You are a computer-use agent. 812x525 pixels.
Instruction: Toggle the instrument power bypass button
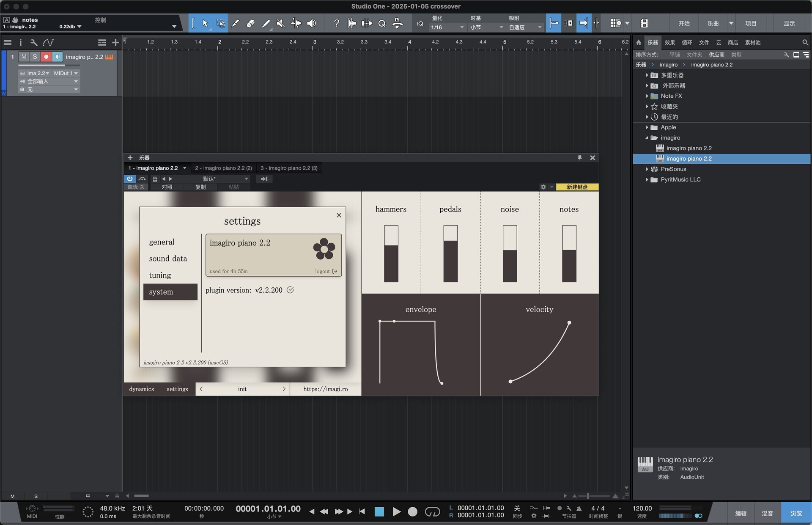130,179
